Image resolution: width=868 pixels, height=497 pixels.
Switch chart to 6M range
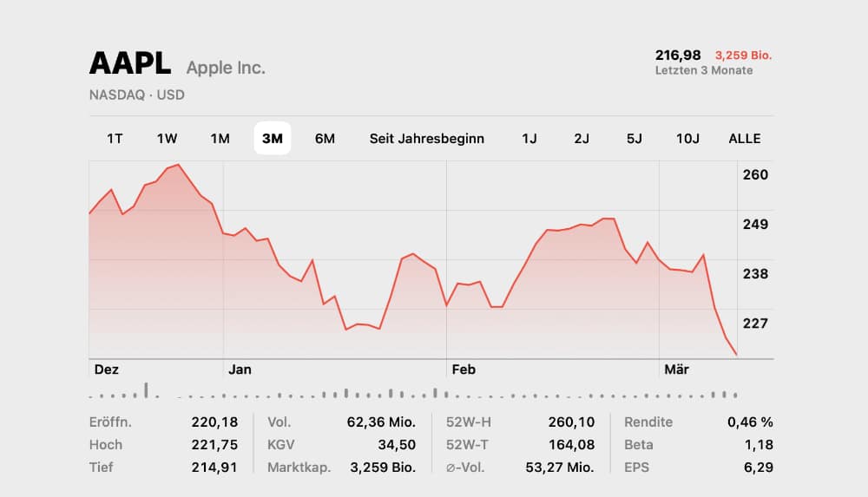[325, 139]
